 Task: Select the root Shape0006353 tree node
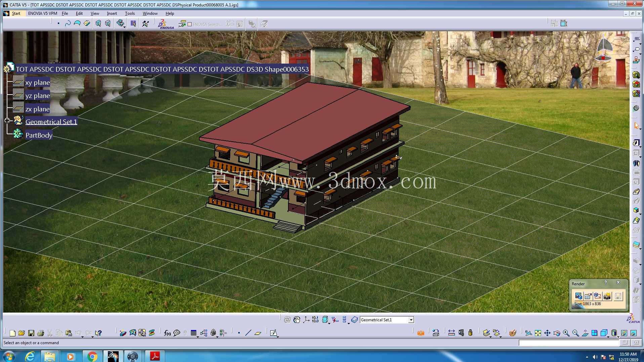[x=162, y=69]
